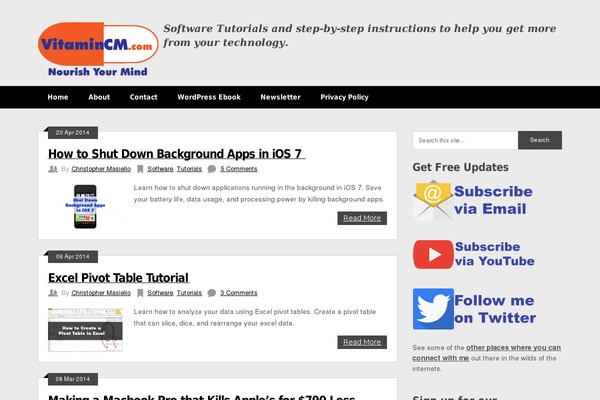Click the Search button

540,140
